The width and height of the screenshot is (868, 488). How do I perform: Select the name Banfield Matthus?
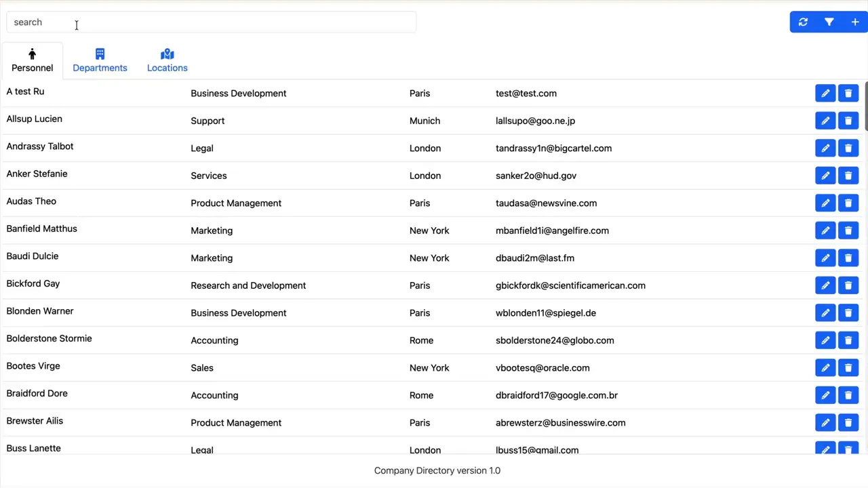pos(41,228)
